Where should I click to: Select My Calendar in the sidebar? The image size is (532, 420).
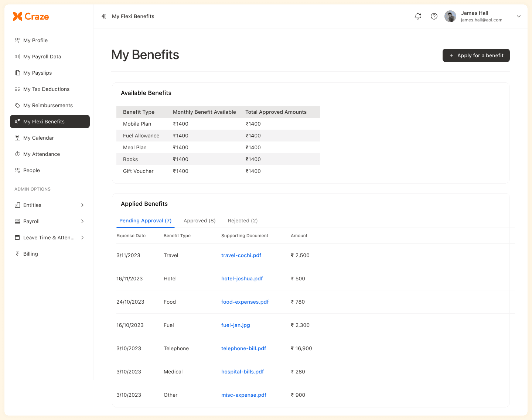pyautogui.click(x=50, y=138)
